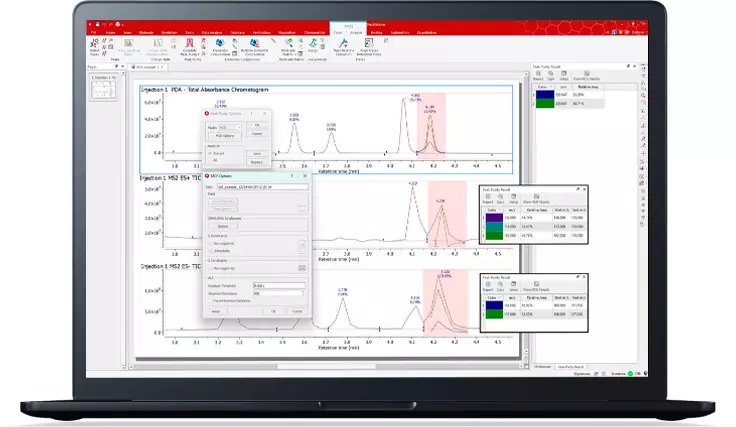Screen dimensions: 736x427
Task: Open the File ribbon tab
Action: tap(93, 32)
